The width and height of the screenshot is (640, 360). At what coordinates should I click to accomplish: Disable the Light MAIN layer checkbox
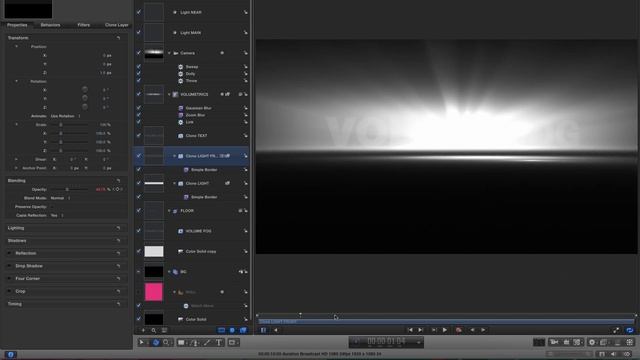click(139, 32)
